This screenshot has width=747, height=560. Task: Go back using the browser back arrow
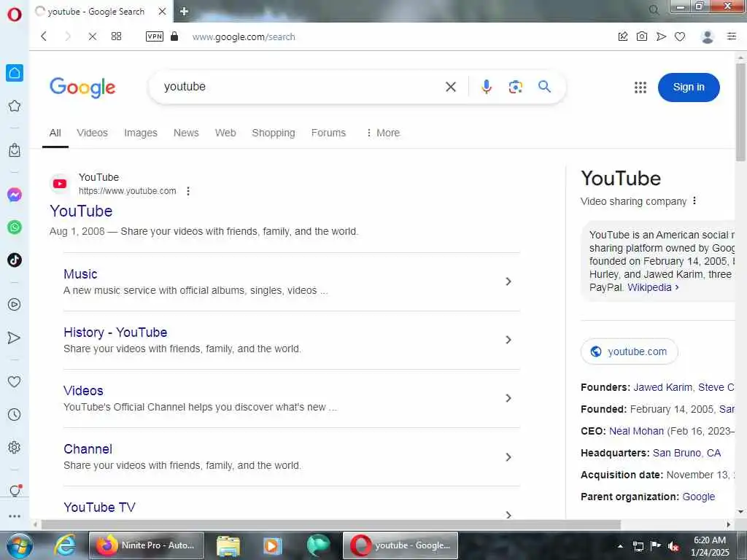pyautogui.click(x=44, y=36)
